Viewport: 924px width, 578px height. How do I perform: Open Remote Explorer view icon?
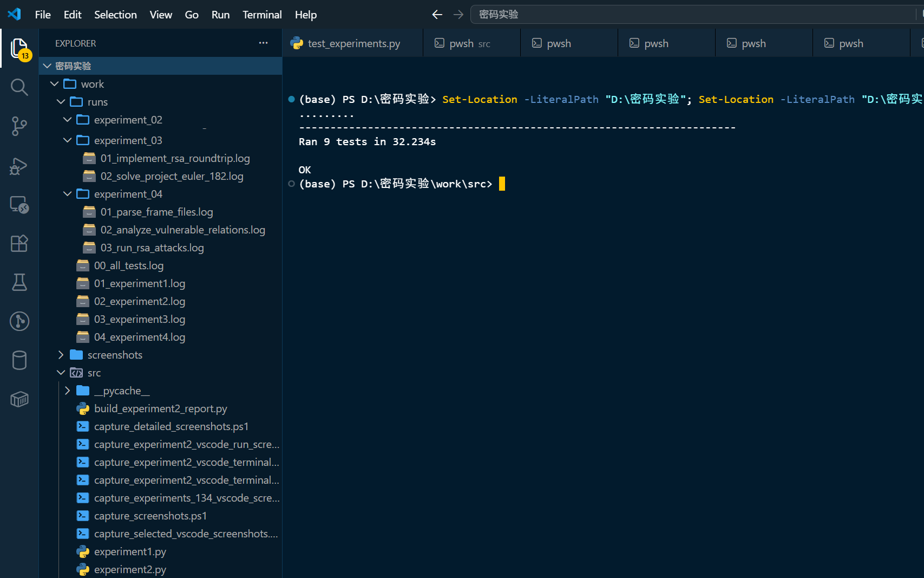pyautogui.click(x=19, y=205)
